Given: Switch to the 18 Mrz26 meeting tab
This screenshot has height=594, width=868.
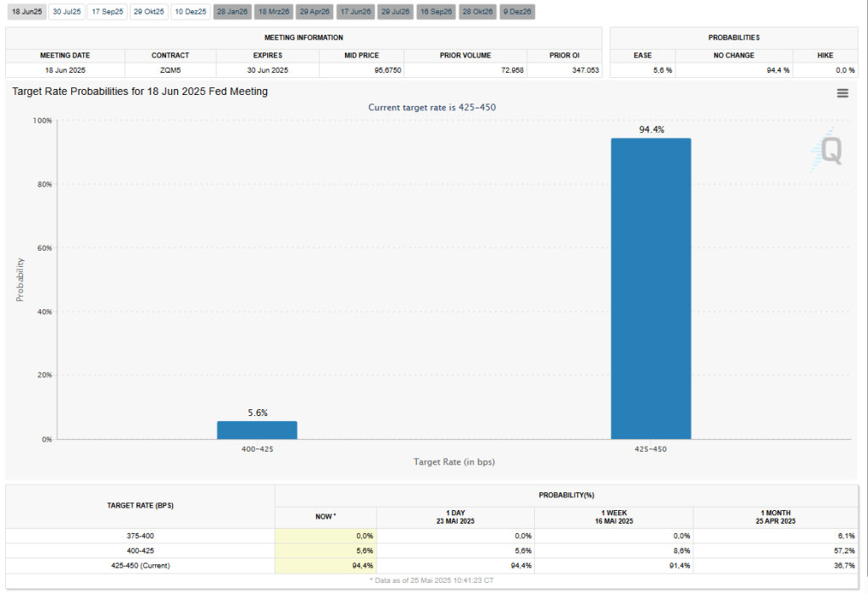Looking at the screenshot, I should click(x=273, y=11).
